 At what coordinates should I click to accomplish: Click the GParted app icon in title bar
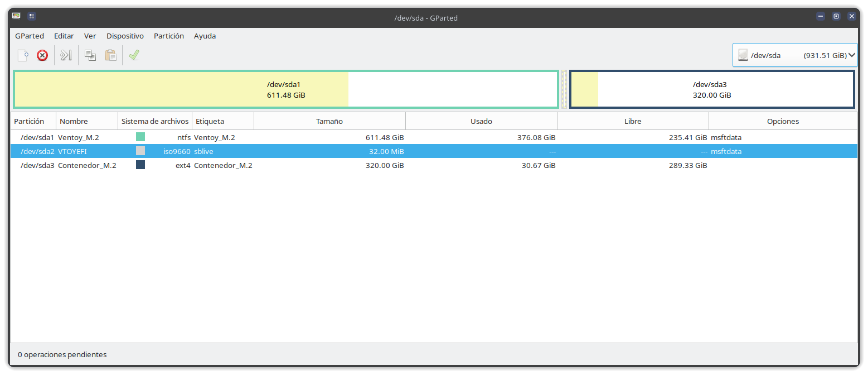click(17, 16)
